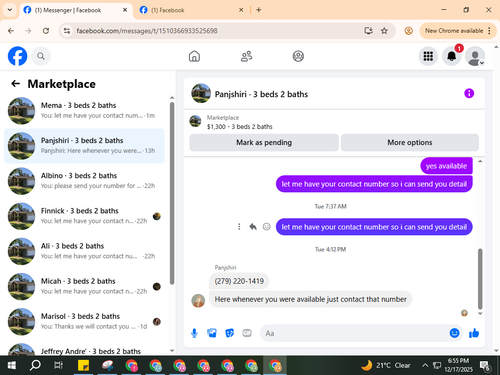Send a thumbs-up like
500x375 pixels.
pos(474,333)
